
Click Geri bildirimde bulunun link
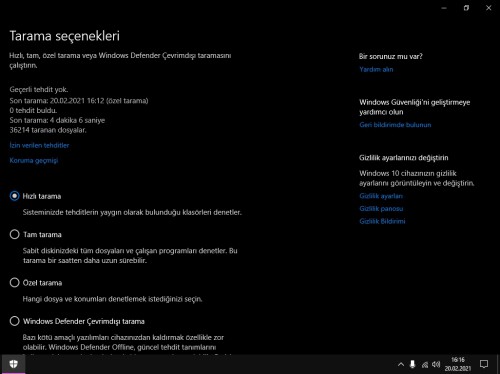395,125
